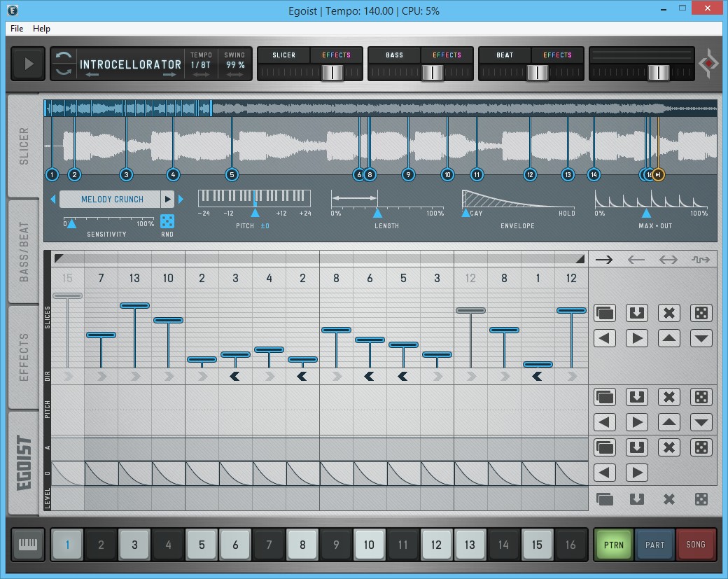Viewport: 728px width, 579px height.
Task: Click the INTROCELLORATOR preset name
Action: [130, 64]
